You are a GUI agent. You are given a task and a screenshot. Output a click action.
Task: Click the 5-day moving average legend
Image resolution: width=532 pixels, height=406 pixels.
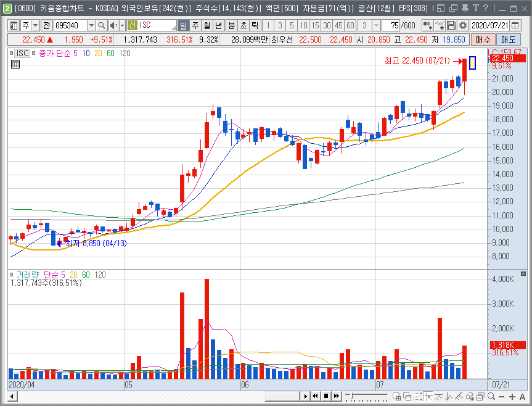click(75, 53)
